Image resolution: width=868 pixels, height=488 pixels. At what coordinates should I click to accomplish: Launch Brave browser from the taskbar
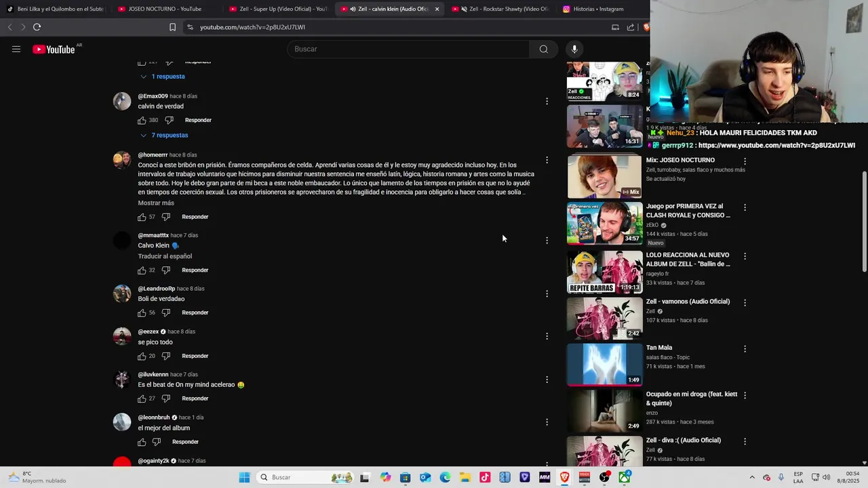564,477
